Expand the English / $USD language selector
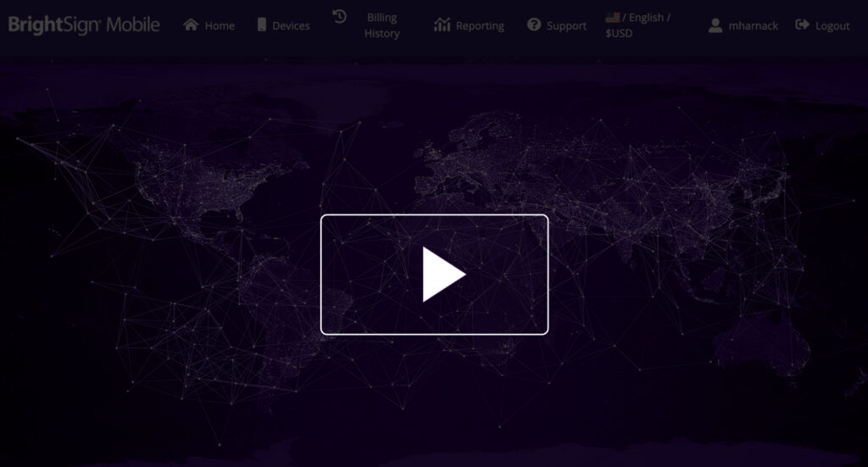Image resolution: width=868 pixels, height=467 pixels. (637, 25)
